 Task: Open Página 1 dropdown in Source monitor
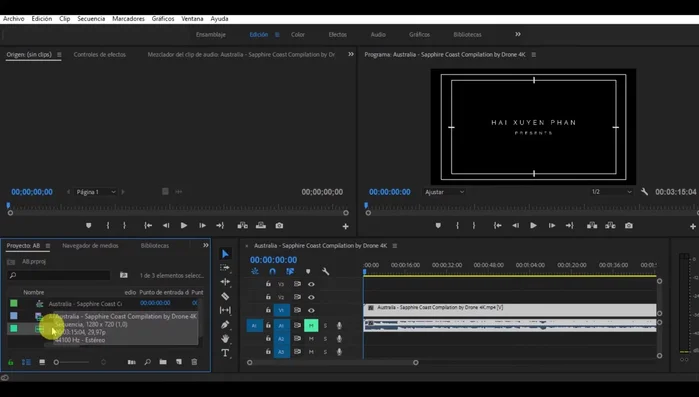95,192
